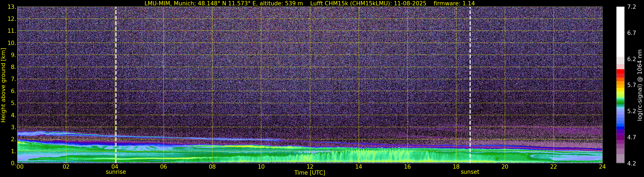The width and height of the screenshot is (644, 177).
Task: Click the plot title starting "LMU-MIM, Munich"
Action: 309,3
